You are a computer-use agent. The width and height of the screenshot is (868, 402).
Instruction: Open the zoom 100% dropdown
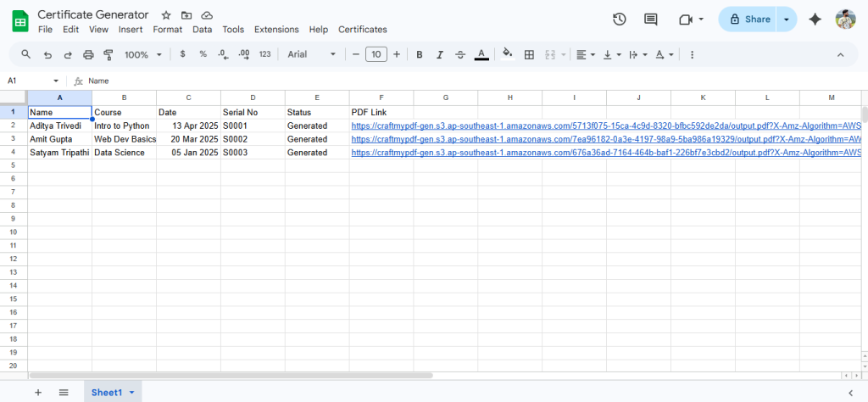pyautogui.click(x=143, y=54)
